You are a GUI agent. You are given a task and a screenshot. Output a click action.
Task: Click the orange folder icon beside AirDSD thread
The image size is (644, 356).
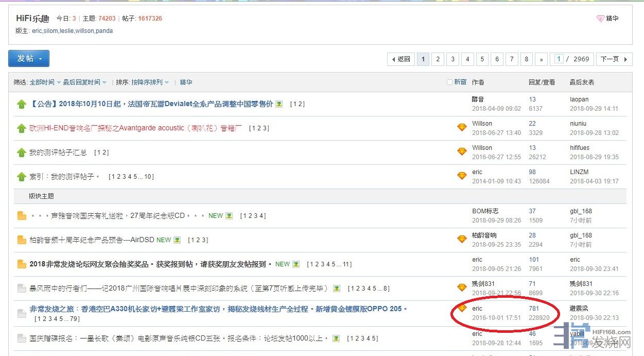(22, 240)
